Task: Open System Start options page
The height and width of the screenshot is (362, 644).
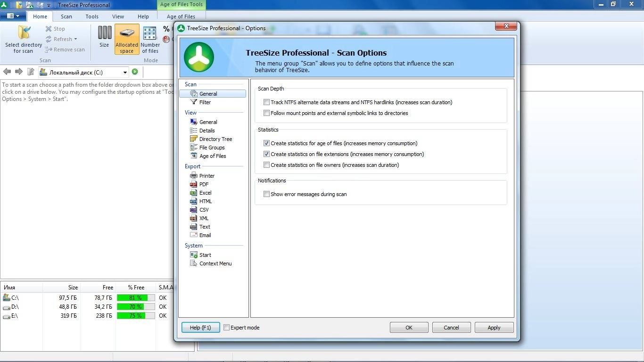Action: tap(205, 255)
